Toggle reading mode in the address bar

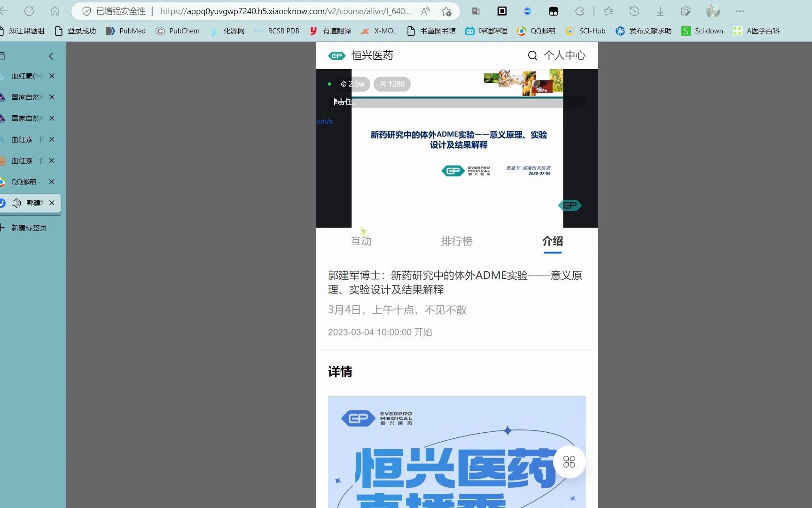point(426,11)
